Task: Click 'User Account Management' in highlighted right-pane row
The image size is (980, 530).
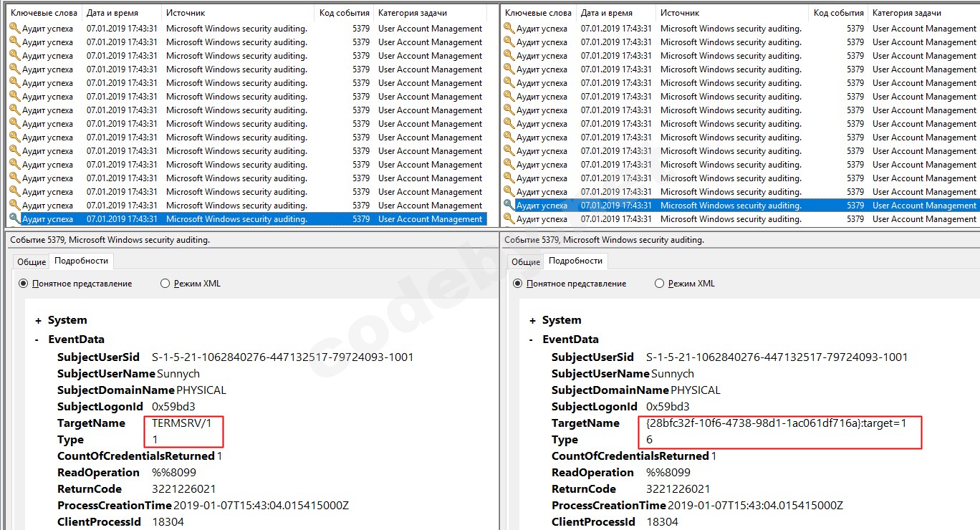Action: coord(924,206)
